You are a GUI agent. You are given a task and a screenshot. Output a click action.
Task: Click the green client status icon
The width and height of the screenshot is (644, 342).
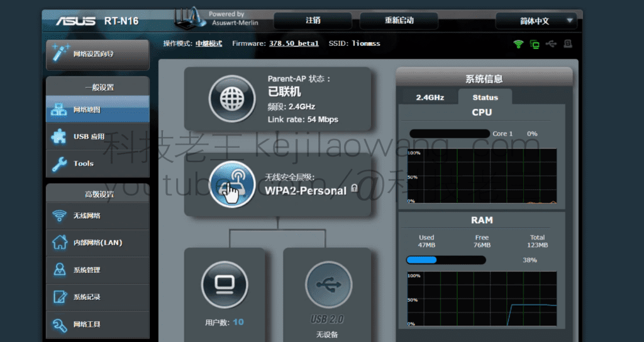point(535,44)
